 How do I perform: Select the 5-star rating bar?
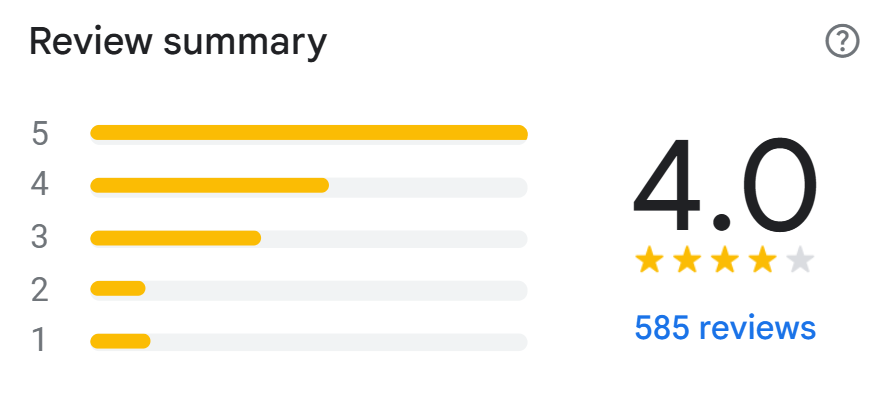(308, 133)
